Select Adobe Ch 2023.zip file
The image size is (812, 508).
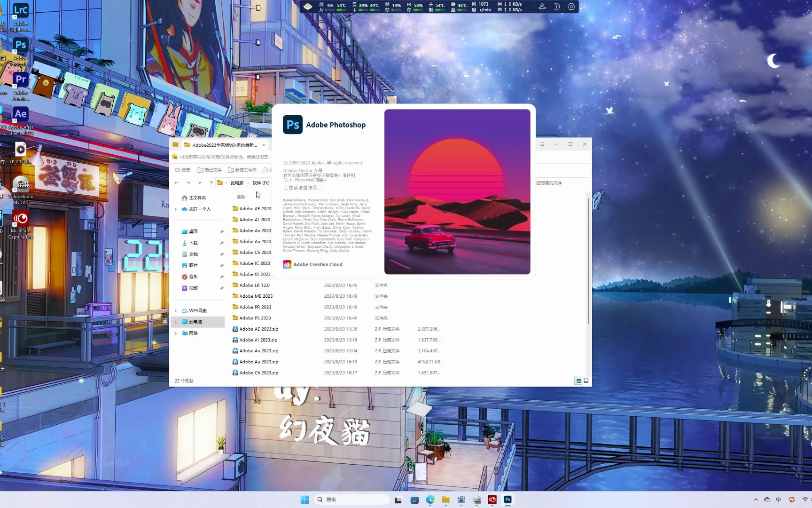256,373
